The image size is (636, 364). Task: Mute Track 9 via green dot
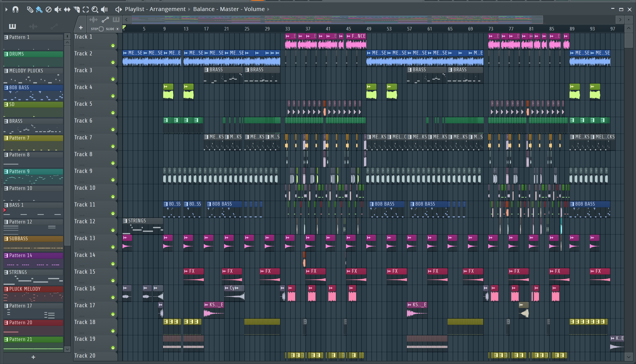113,180
